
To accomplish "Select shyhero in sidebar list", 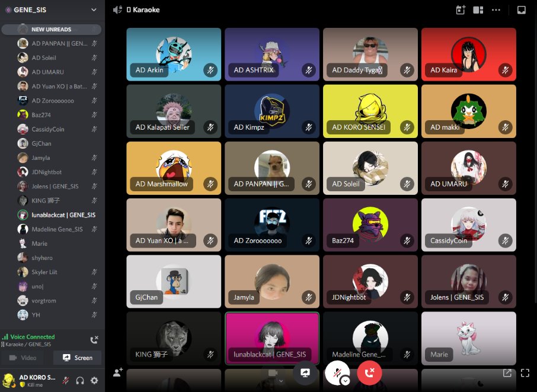I will click(x=57, y=258).
